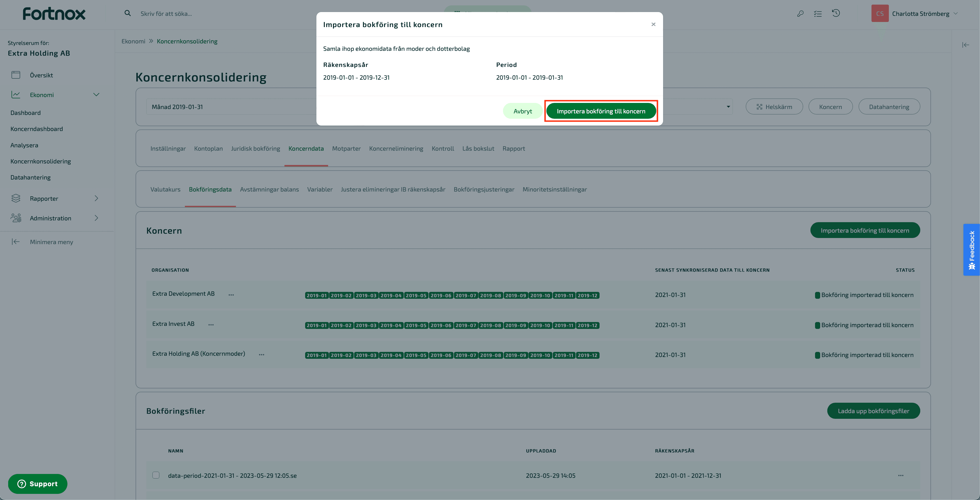Open Dashboard in the sidebar
Viewport: 980px width, 500px height.
point(26,113)
